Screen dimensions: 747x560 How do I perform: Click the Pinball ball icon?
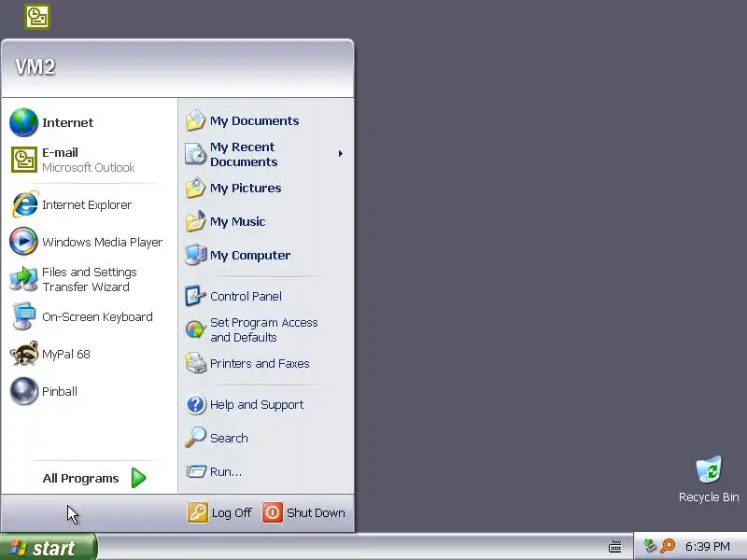[x=24, y=391]
